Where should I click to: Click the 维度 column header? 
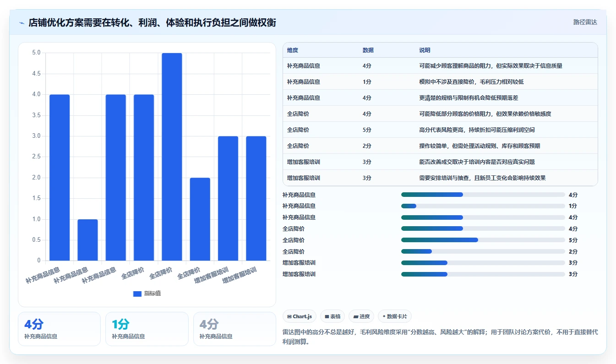click(292, 50)
